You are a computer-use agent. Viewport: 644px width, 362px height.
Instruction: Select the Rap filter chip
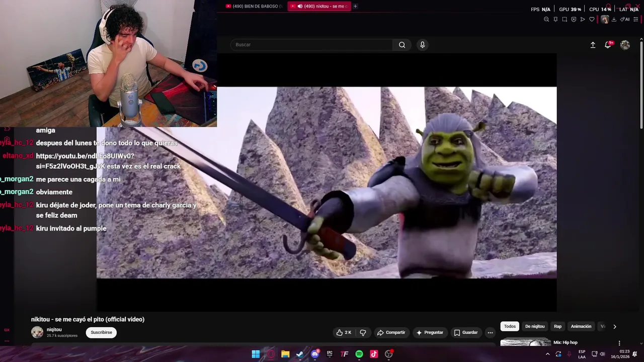pyautogui.click(x=557, y=326)
